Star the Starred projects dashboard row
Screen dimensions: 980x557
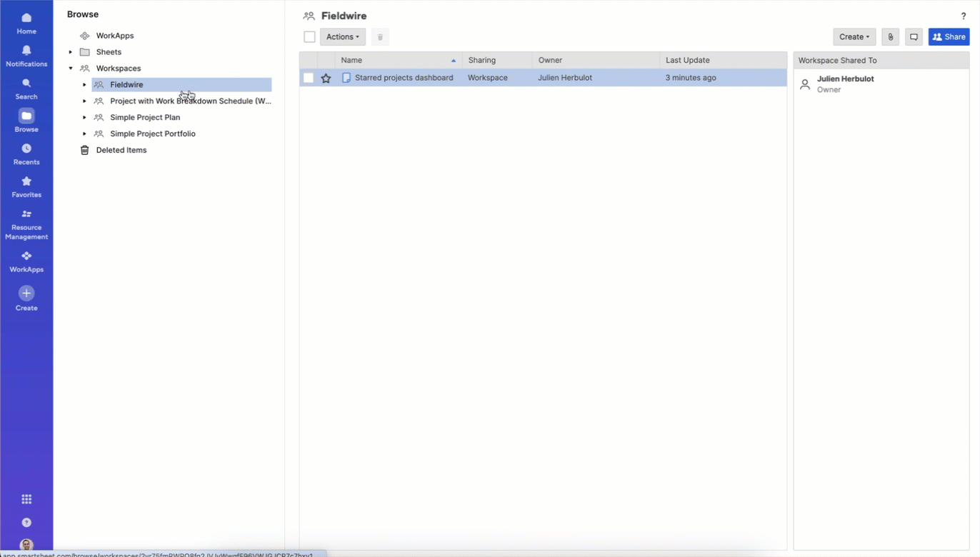(x=326, y=77)
